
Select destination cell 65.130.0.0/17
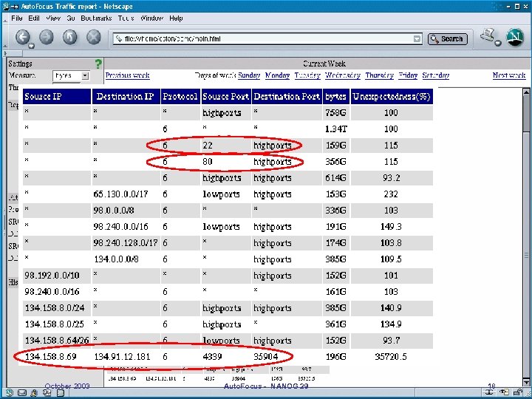tap(120, 194)
